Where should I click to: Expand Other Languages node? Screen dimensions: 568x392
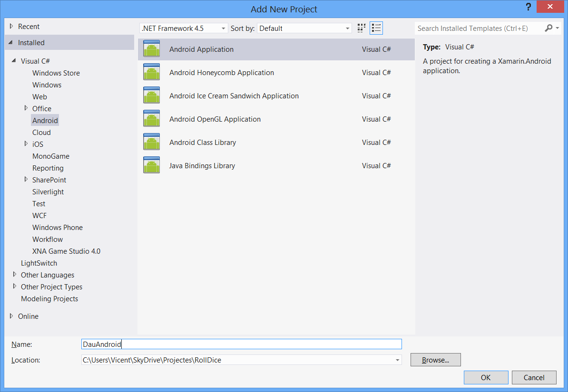[x=14, y=274]
